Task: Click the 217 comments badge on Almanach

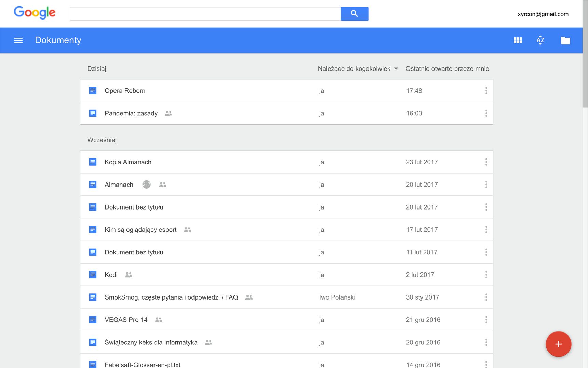Action: pyautogui.click(x=146, y=185)
